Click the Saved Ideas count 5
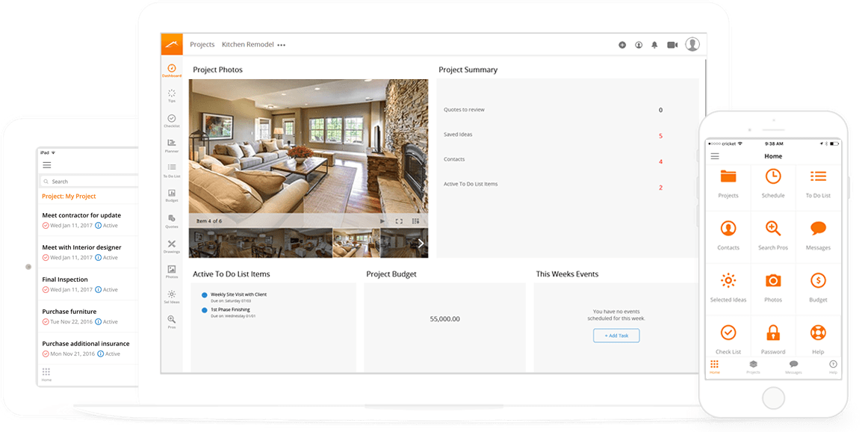Image resolution: width=868 pixels, height=432 pixels. click(660, 136)
